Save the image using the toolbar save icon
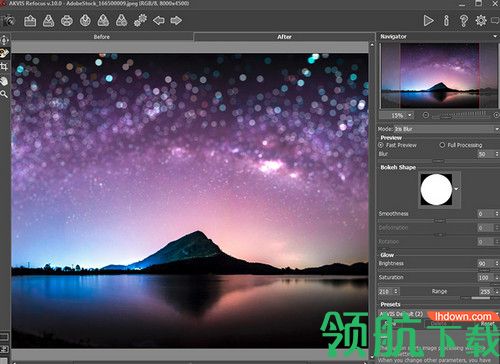The image size is (500, 364). pyautogui.click(x=49, y=21)
